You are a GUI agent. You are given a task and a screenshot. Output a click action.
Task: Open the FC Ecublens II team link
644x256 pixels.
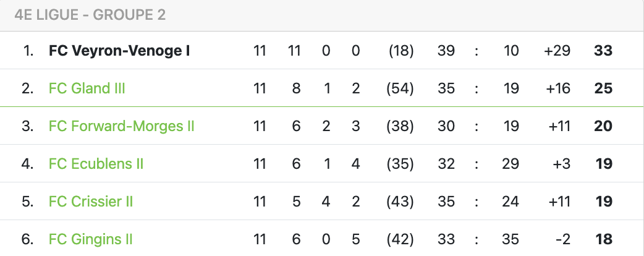tap(96, 164)
